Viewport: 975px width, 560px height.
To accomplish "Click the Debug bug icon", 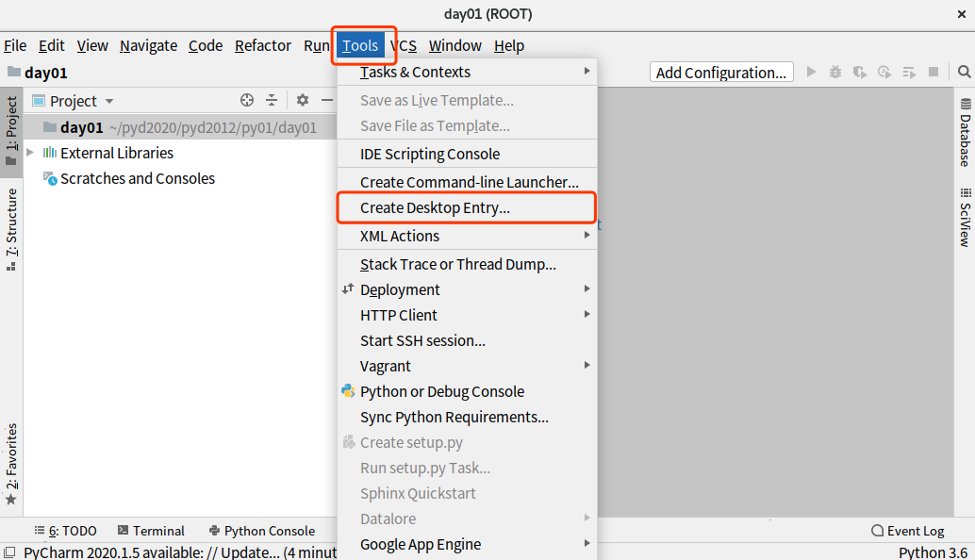I will pyautogui.click(x=835, y=72).
